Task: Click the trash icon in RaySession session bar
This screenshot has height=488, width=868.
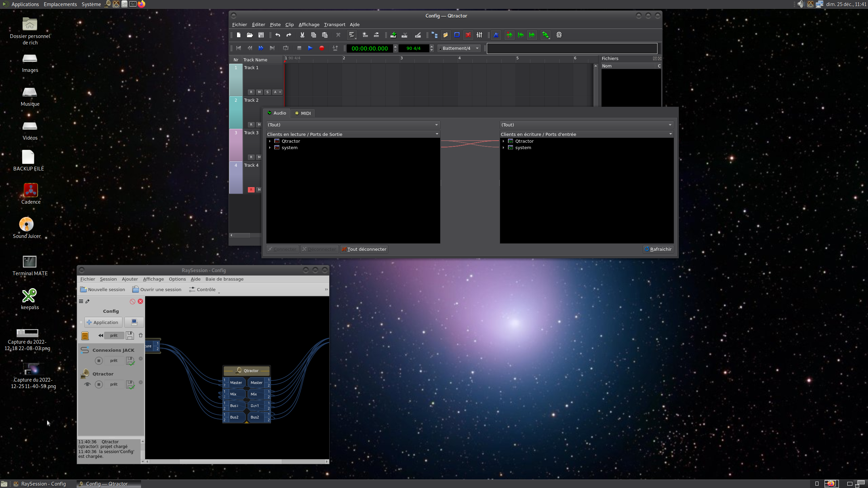Action: click(x=141, y=335)
